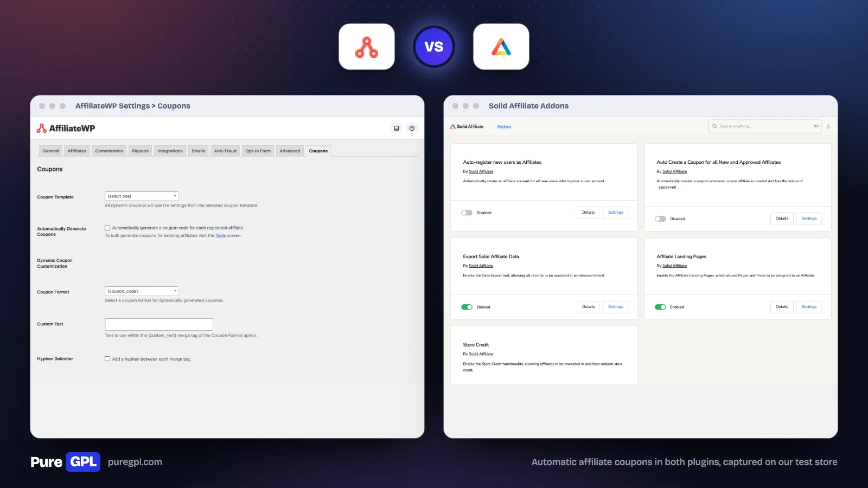The width and height of the screenshot is (868, 488).
Task: Open the AffiliateWP help question mark icon
Action: pyautogui.click(x=412, y=129)
